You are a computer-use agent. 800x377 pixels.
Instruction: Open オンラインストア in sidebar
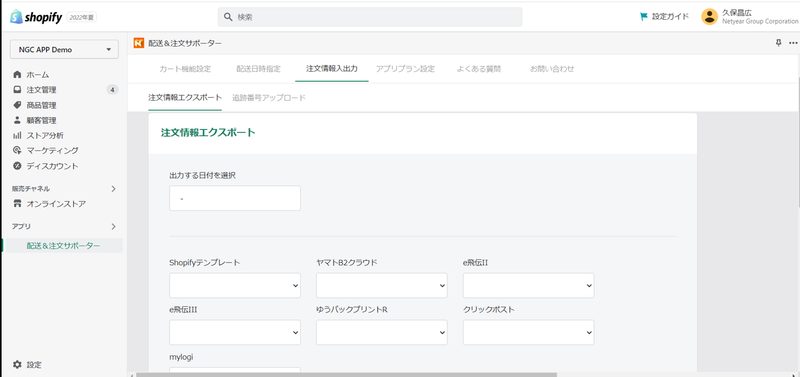pos(56,204)
